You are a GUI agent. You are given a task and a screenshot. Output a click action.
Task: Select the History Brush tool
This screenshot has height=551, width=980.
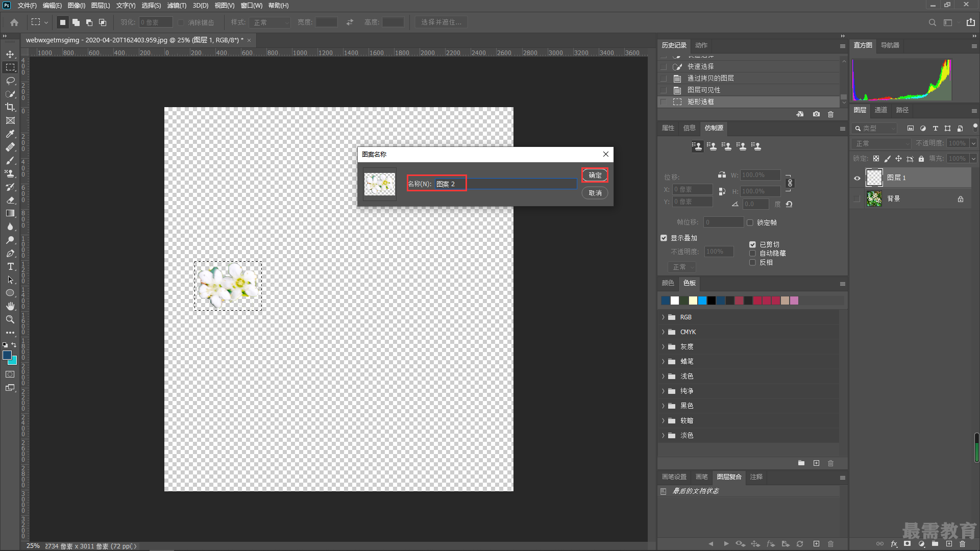[10, 187]
